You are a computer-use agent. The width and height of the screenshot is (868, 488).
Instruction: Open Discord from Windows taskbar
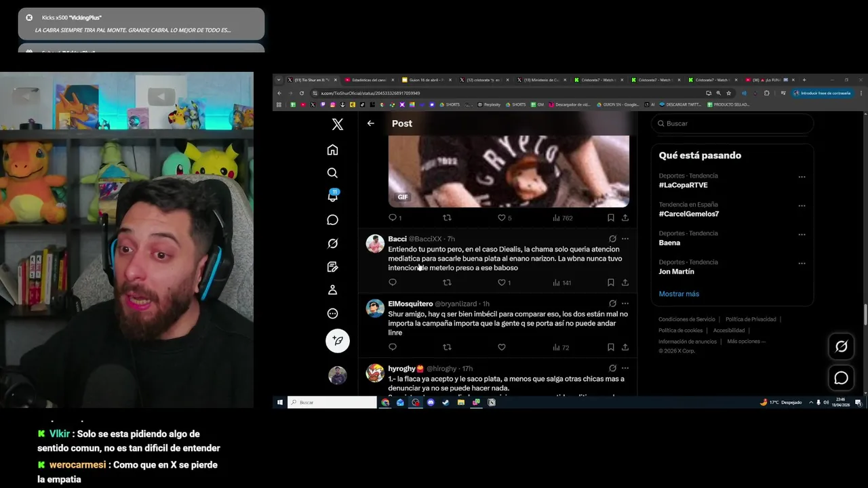pyautogui.click(x=431, y=403)
